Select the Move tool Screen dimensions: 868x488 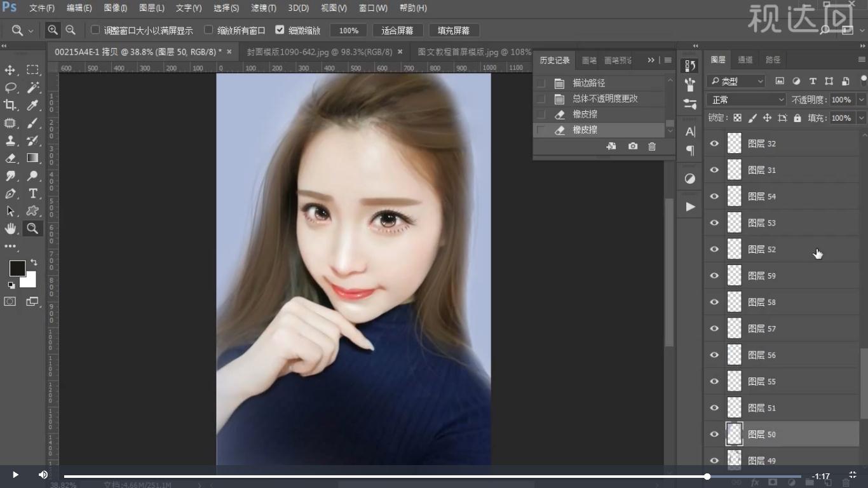click(10, 70)
